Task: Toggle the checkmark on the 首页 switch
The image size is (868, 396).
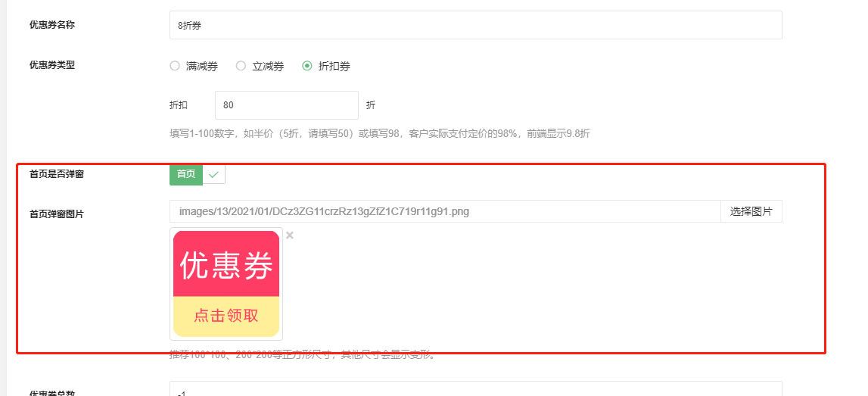Action: click(x=214, y=174)
